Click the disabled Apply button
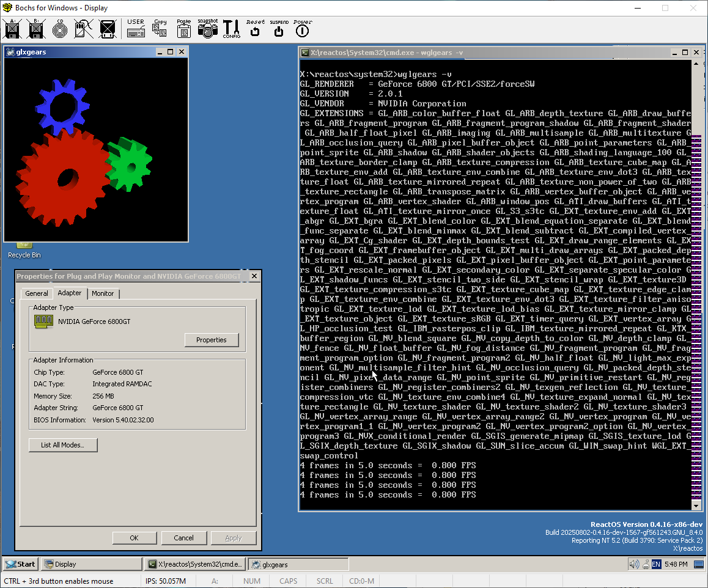Viewport: 708px width, 588px height. click(234, 538)
